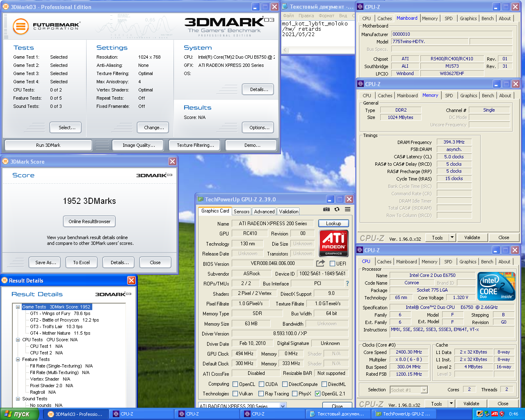Collapse the Game Tests tree node
Screen dimensions: 525x420
[x=18, y=307]
